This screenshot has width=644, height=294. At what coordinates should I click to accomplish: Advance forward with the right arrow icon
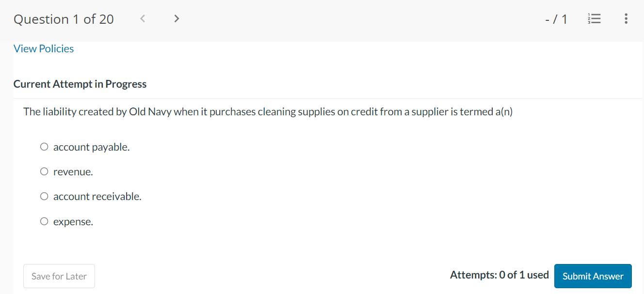[176, 18]
